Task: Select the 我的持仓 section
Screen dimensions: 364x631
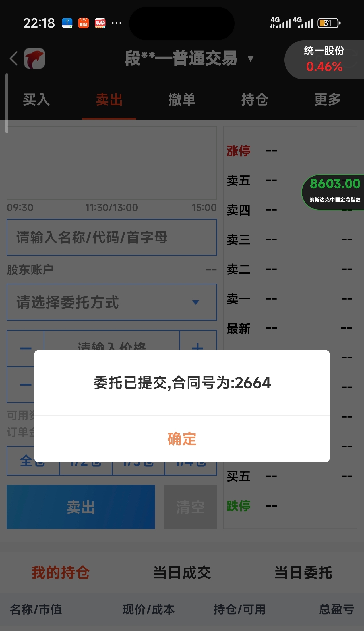Action: click(x=61, y=573)
